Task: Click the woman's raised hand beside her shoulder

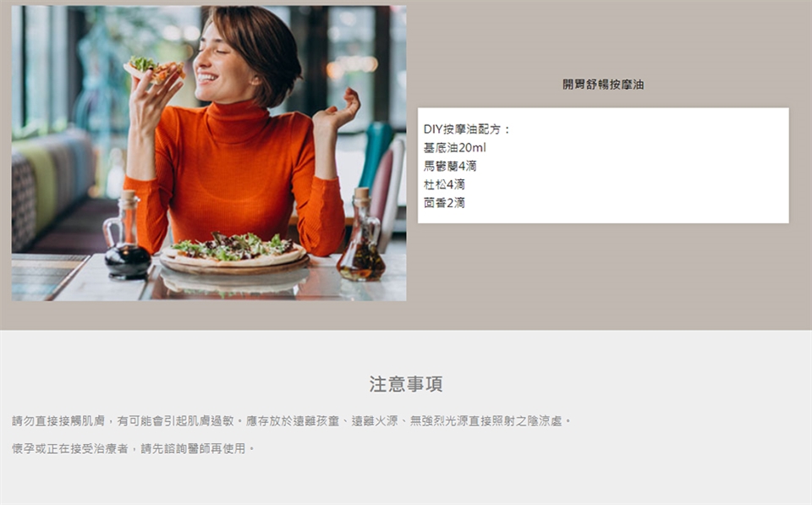Action: coord(337,110)
